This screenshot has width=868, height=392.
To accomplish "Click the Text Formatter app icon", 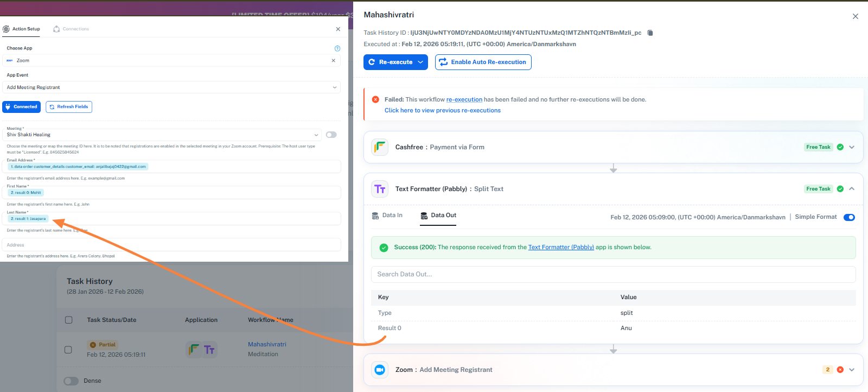I will tap(380, 189).
